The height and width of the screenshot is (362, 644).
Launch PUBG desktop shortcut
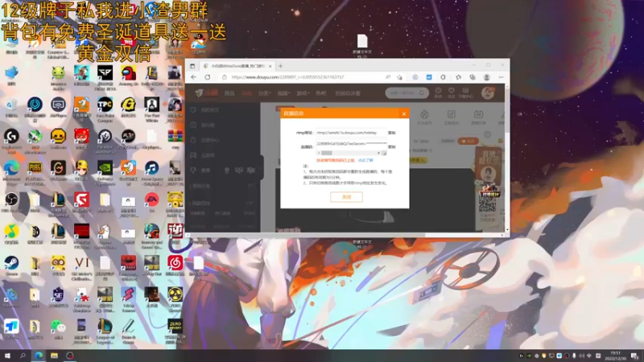pos(35,171)
